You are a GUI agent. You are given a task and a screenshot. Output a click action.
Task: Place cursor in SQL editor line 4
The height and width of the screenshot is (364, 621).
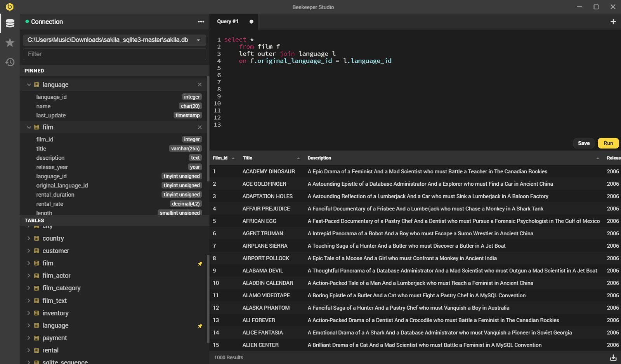click(315, 61)
